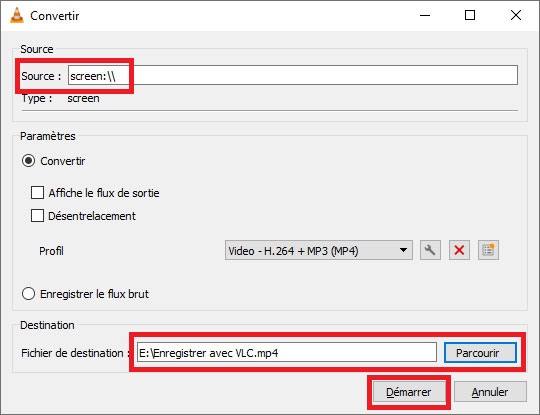Select the Enregistrer le flux brut radio button
Screen dimensions: 540x415
pyautogui.click(x=28, y=294)
